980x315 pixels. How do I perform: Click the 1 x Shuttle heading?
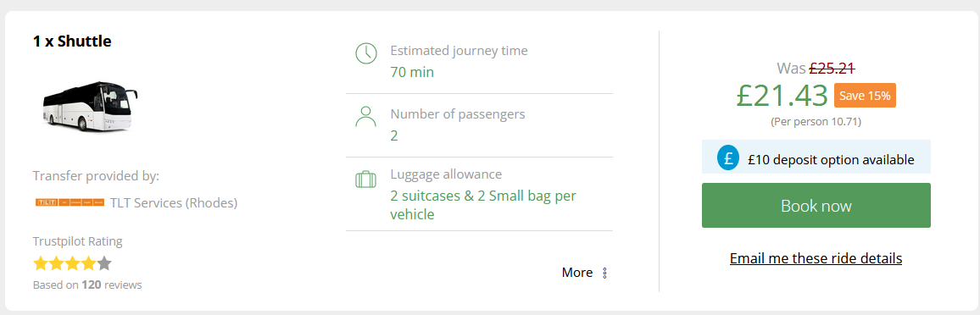(72, 41)
